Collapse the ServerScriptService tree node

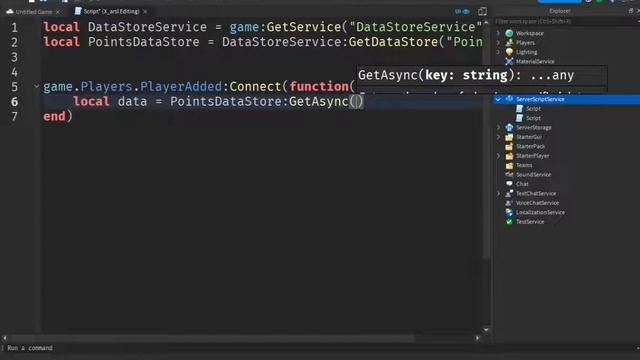498,99
